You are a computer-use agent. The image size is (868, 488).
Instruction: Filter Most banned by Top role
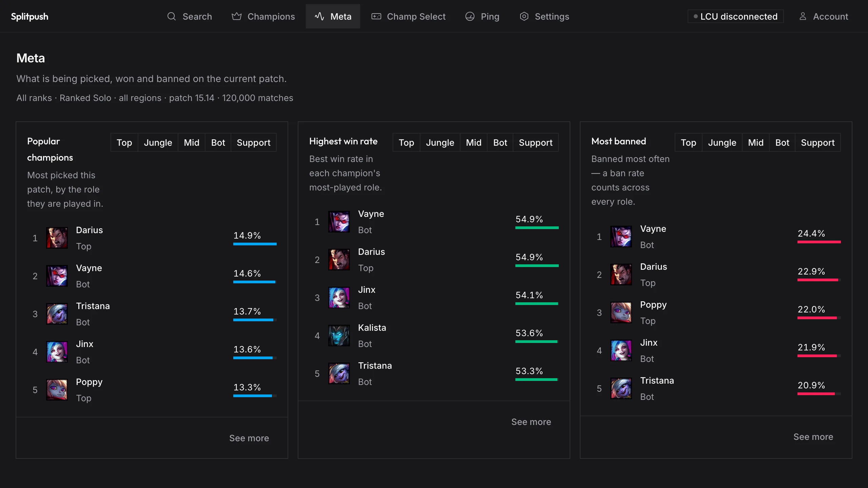[x=689, y=142]
